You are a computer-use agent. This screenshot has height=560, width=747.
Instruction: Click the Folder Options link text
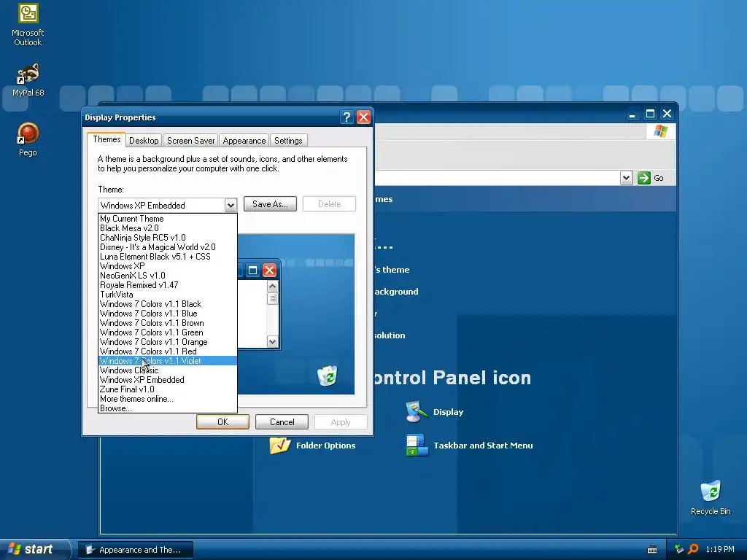[x=326, y=446]
